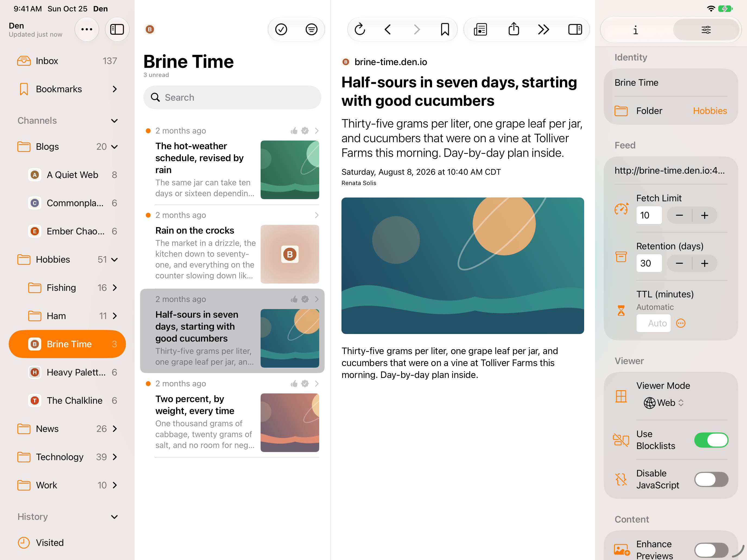Share the article
The height and width of the screenshot is (560, 747).
click(514, 29)
